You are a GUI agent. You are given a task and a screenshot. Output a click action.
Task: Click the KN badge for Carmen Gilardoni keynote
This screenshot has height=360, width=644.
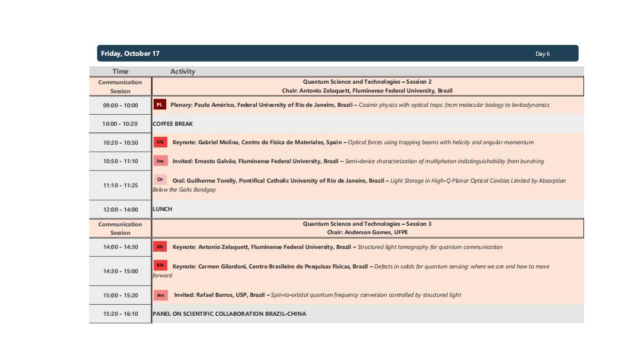[160, 266]
